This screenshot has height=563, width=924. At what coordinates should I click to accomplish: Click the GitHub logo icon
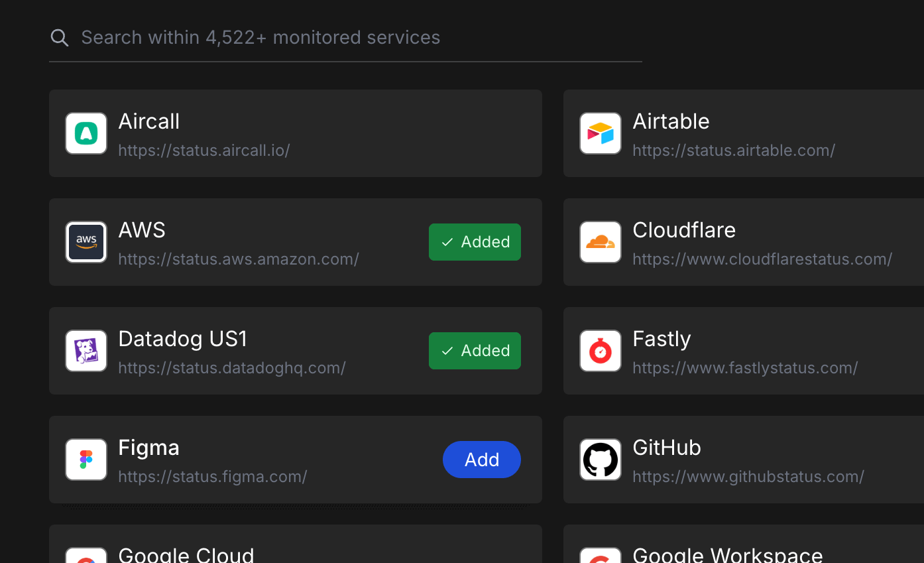601,460
